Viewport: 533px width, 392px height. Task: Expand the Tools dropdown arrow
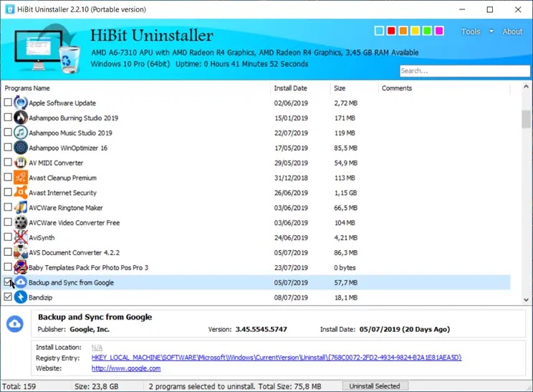491,32
